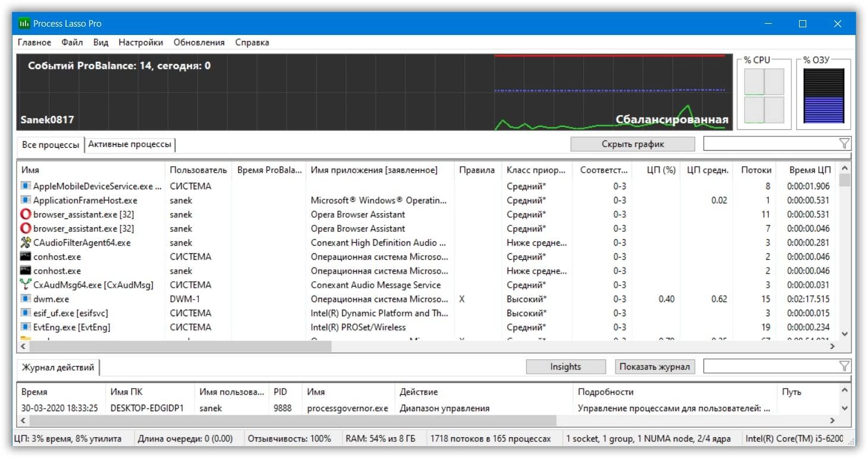Click the ApplicationFrameHost.exe process icon
Viewport: 868px width, 458px height.
26,201
